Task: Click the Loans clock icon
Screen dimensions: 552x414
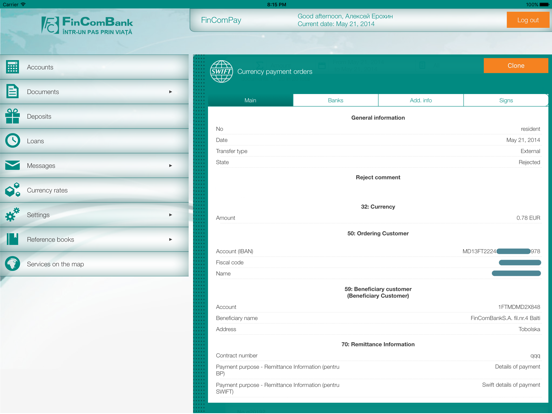Action: pos(12,141)
